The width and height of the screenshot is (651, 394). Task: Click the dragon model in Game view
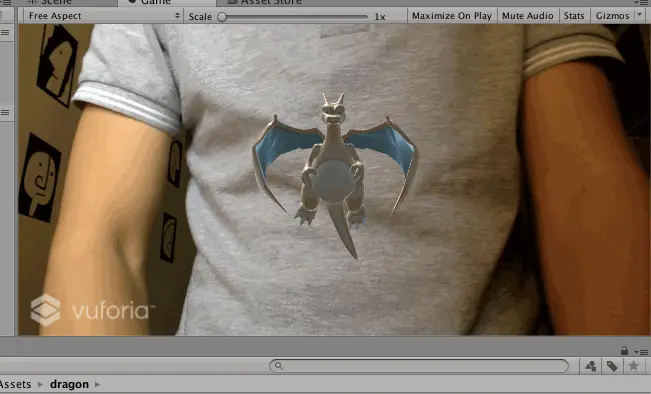(x=335, y=176)
